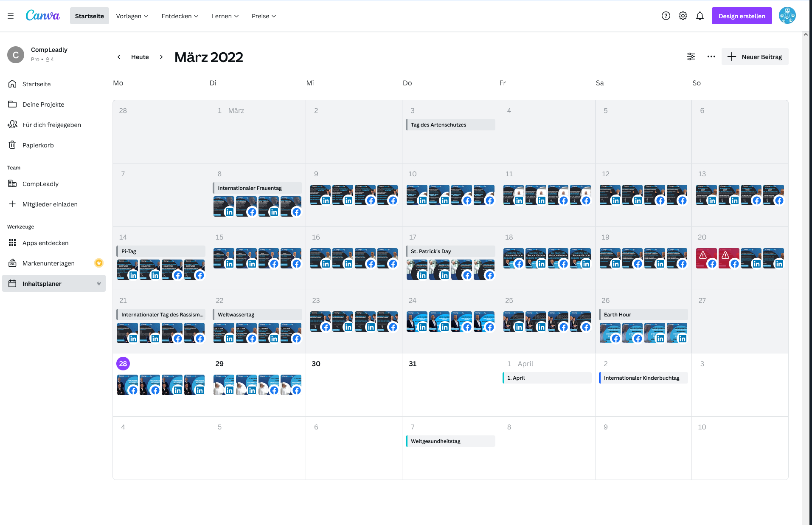Go to next month arrow

(x=161, y=57)
